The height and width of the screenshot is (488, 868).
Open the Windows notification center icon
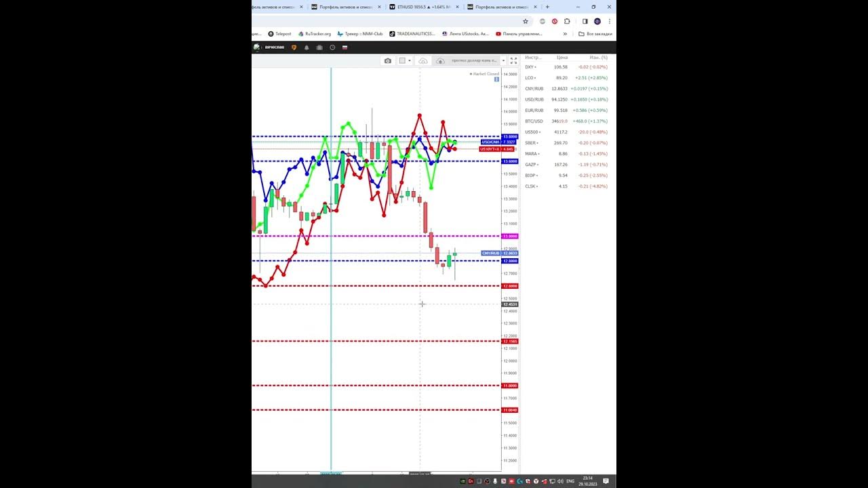coord(606,481)
